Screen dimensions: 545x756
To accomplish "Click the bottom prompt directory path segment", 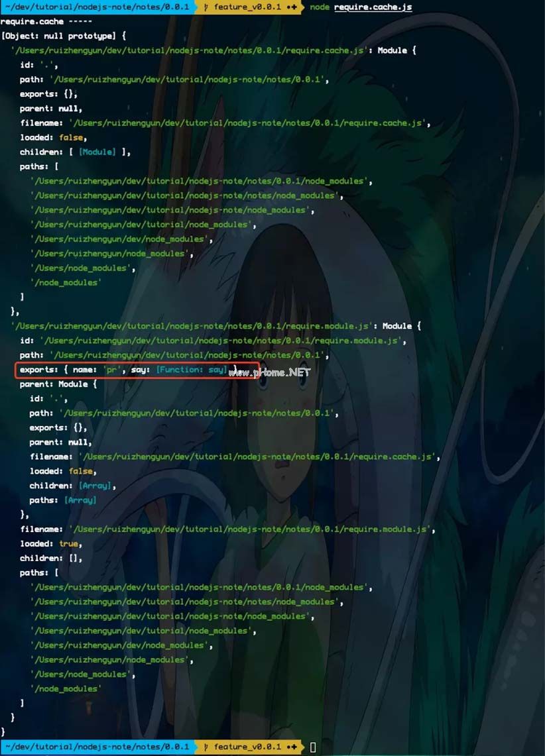I will click(x=97, y=746).
